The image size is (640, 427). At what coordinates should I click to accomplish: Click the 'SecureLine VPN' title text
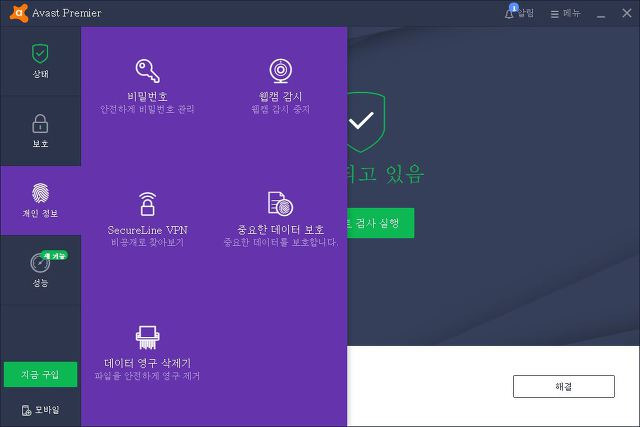[147, 230]
